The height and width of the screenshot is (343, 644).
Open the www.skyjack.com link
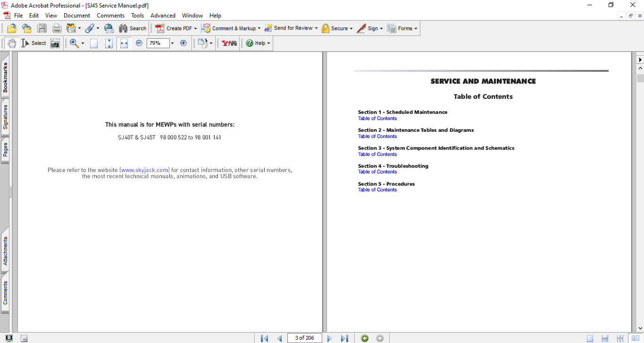coord(145,170)
